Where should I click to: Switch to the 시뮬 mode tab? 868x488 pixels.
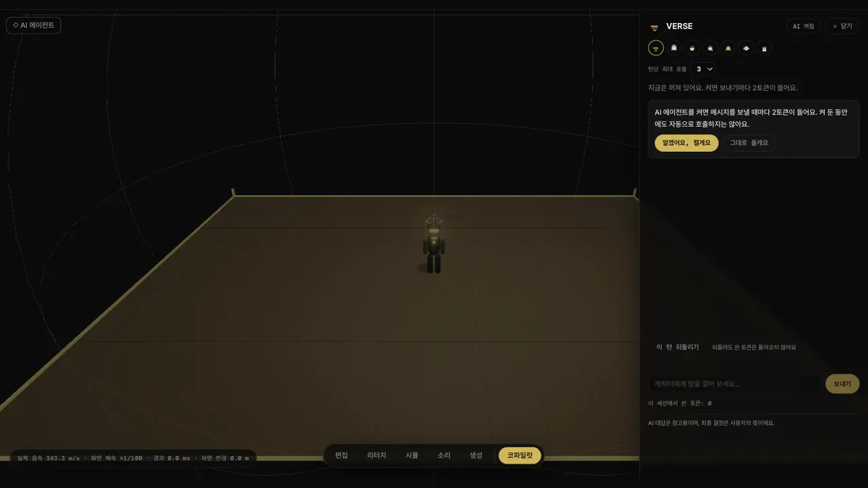(412, 455)
